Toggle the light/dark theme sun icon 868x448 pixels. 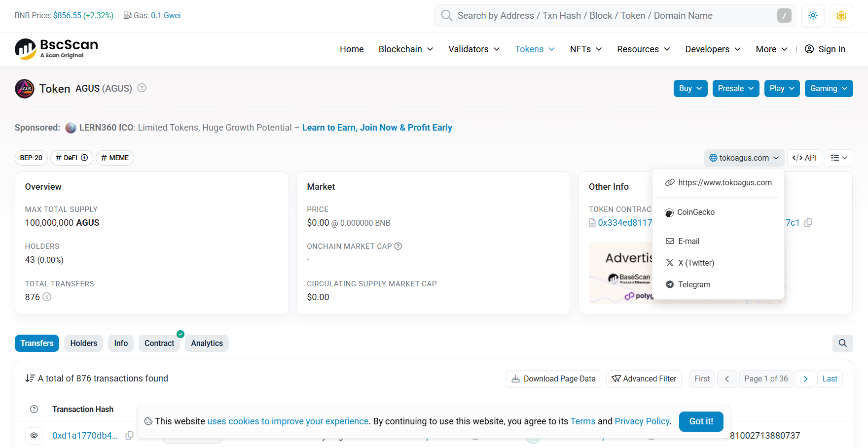tap(813, 16)
